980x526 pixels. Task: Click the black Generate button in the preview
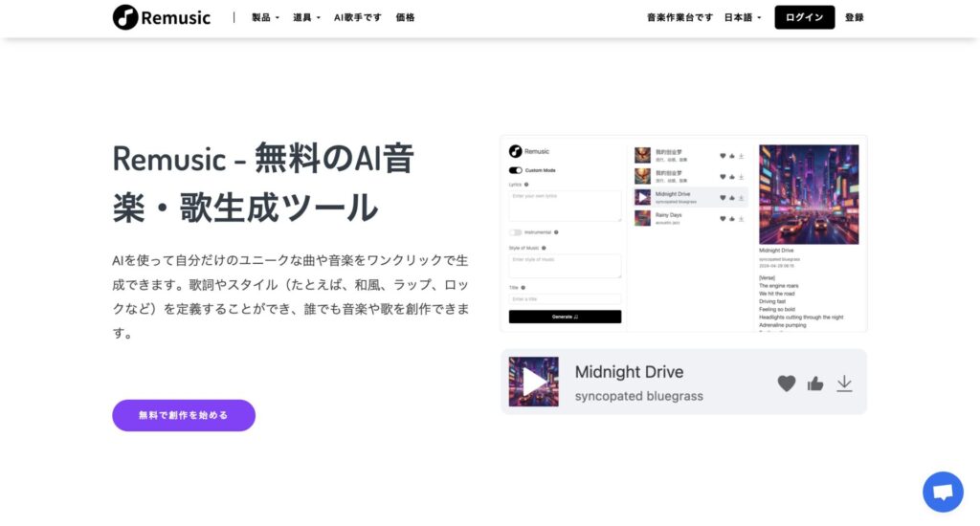565,317
